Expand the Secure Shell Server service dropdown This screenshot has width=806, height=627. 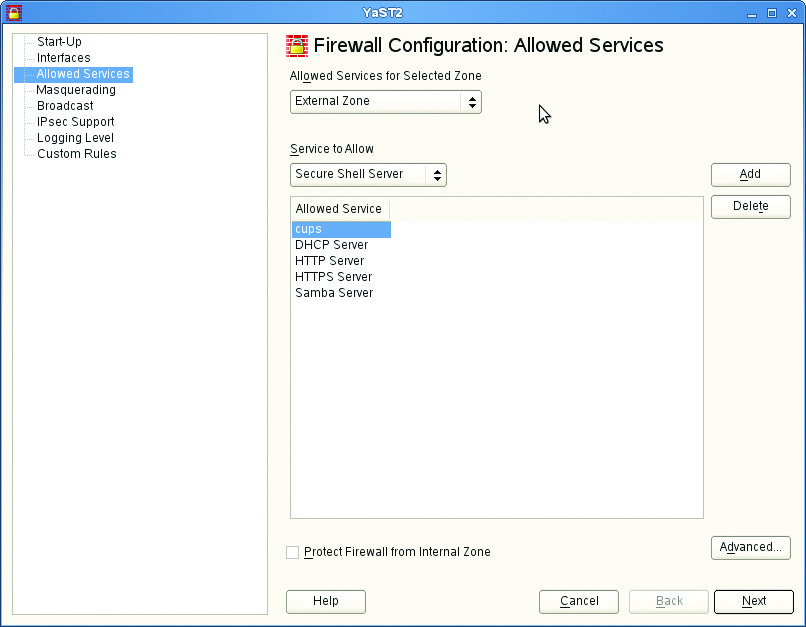(368, 175)
